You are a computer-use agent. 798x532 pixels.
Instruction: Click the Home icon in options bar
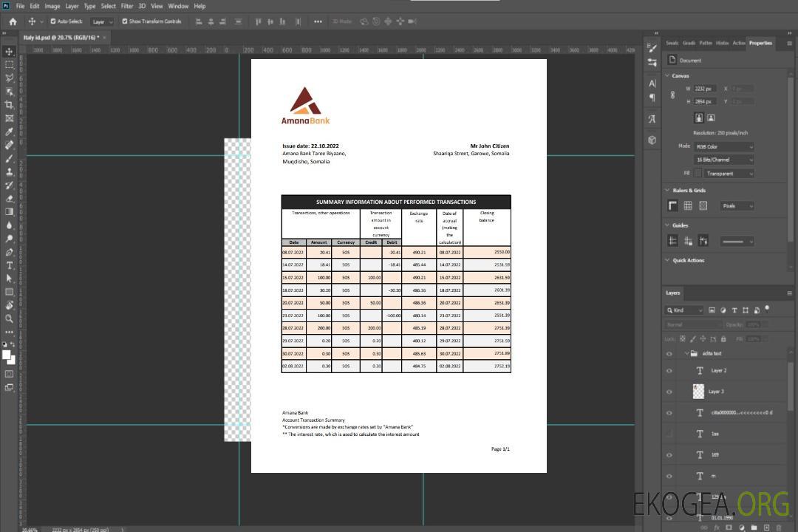[x=13, y=21]
